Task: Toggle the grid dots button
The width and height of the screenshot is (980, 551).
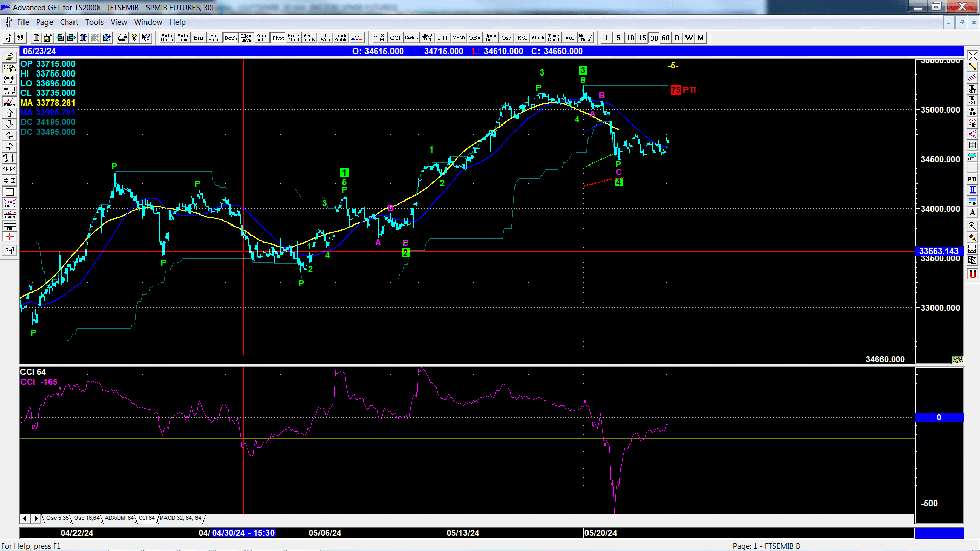Action: 9,192
